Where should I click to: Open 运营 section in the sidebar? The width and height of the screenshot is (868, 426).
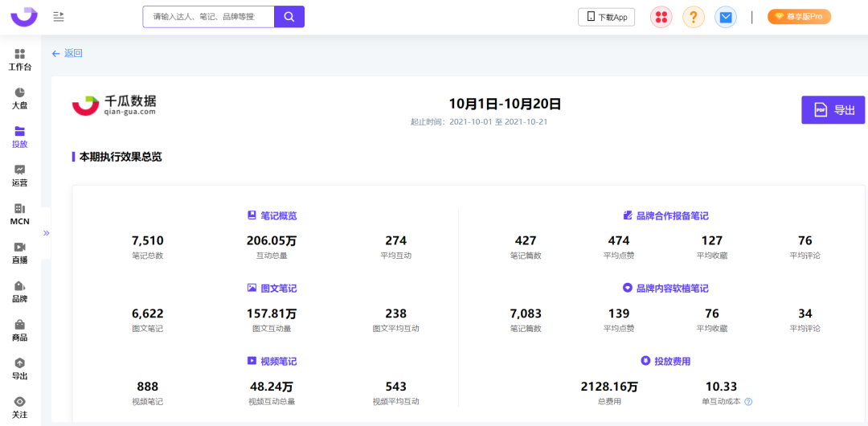pyautogui.click(x=20, y=175)
